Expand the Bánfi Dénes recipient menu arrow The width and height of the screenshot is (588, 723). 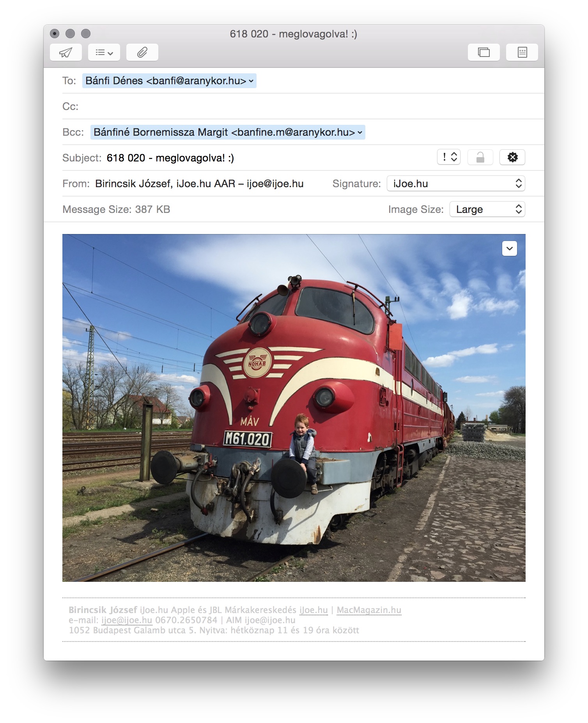(251, 81)
